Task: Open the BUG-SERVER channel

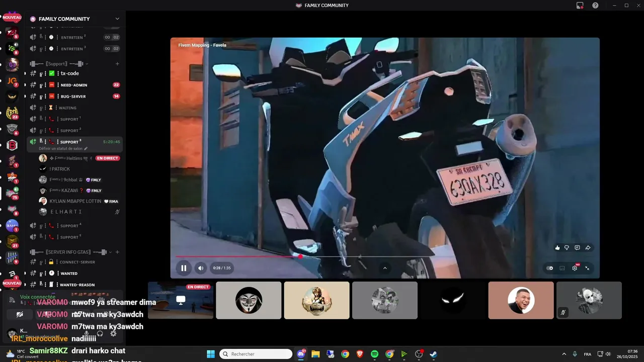Action: pyautogui.click(x=75, y=96)
